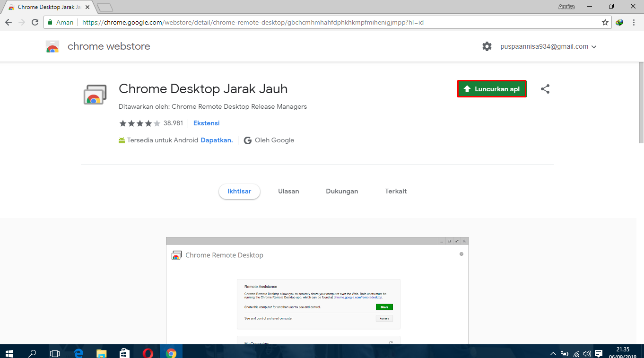
Task: Launch Opera from the taskbar
Action: (148, 353)
